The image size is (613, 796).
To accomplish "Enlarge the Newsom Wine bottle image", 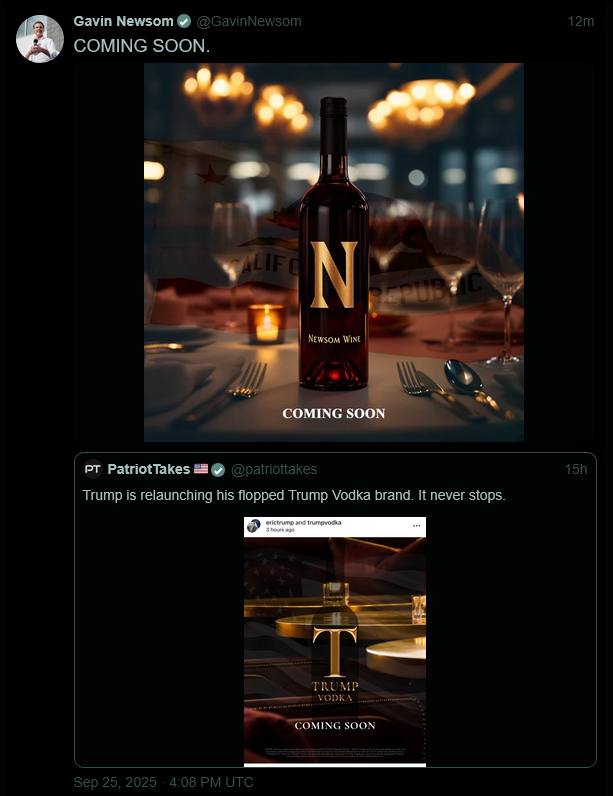I will [x=334, y=252].
